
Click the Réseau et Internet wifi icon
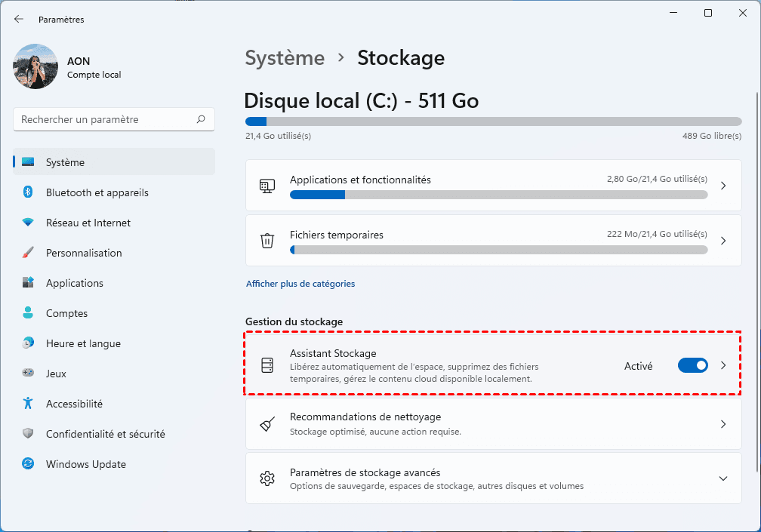[x=28, y=223]
